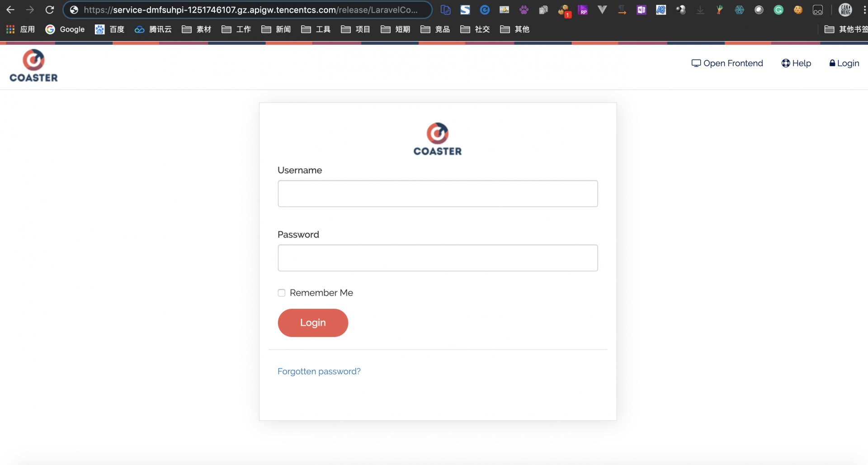The height and width of the screenshot is (465, 868).
Task: Open the 竞品 bookmarks folder
Action: (x=435, y=29)
